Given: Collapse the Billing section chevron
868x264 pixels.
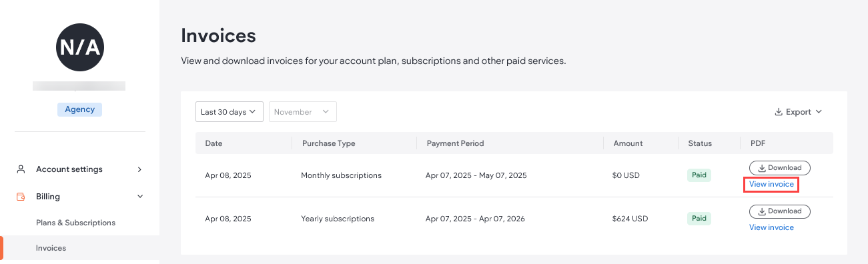Looking at the screenshot, I should (139, 197).
